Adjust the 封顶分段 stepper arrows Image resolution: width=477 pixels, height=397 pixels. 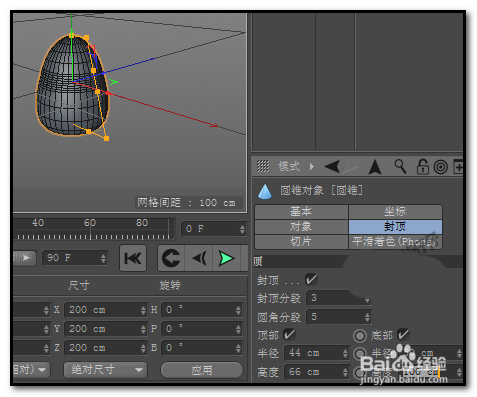(367, 300)
